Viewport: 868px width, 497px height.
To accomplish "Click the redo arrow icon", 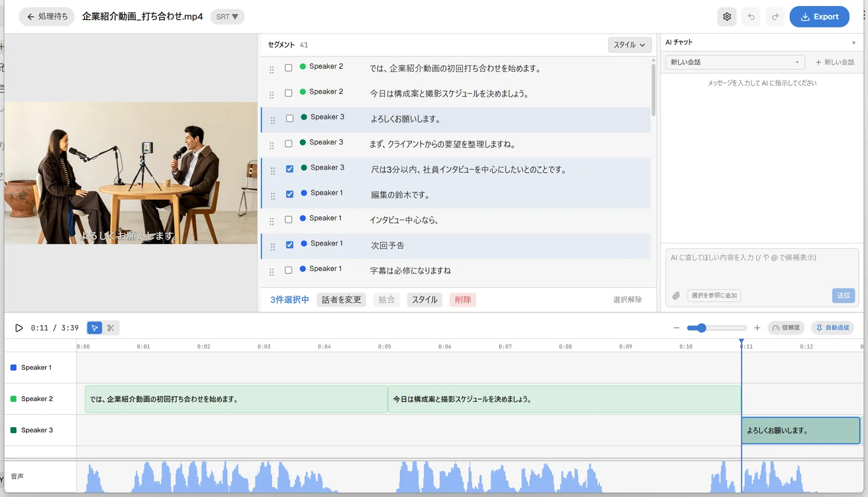I will [x=775, y=17].
